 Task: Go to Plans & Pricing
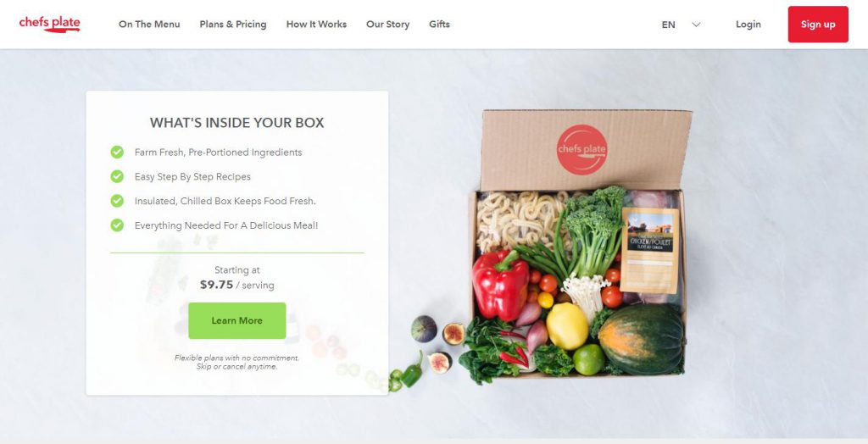tap(233, 25)
